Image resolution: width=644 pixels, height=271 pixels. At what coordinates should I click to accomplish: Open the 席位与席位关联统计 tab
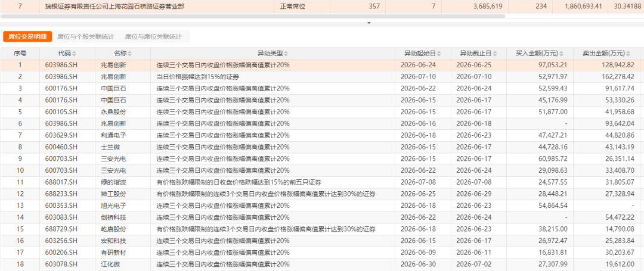coord(153,36)
